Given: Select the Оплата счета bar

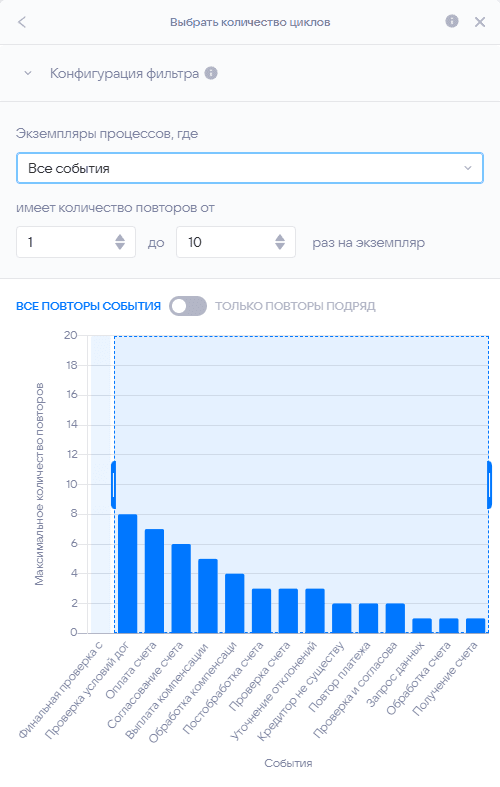Looking at the screenshot, I should tap(154, 581).
